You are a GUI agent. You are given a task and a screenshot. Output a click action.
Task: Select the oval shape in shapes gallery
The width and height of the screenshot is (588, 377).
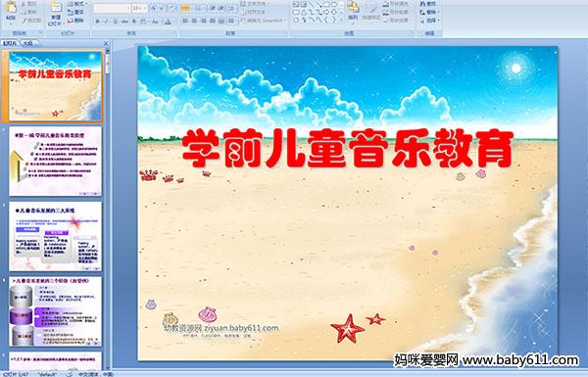pos(334,4)
